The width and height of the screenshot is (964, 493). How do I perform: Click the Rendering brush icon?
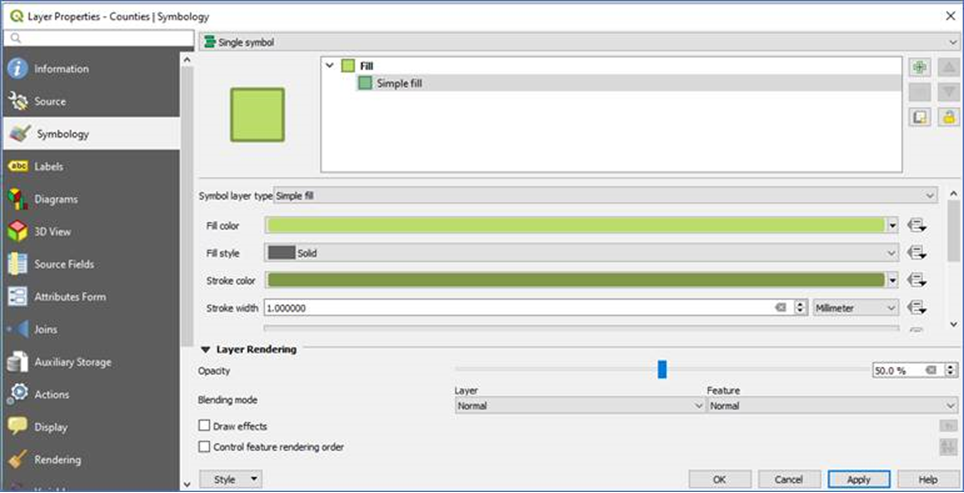pos(18,459)
